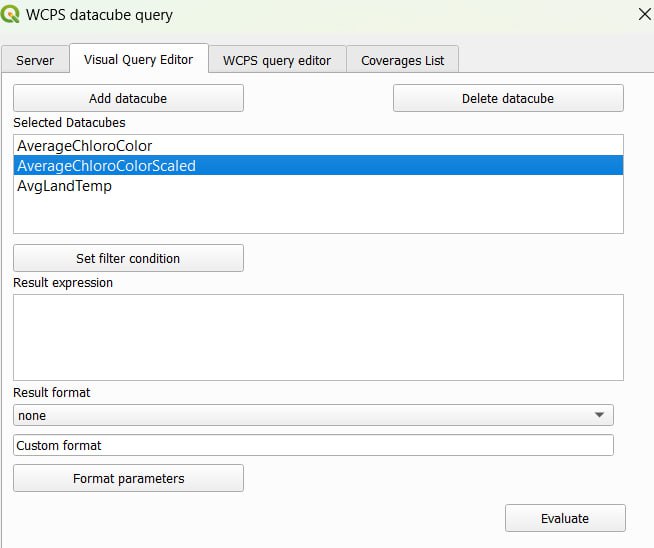Open the Result format combo box showing none
Image resolution: width=654 pixels, height=548 pixels.
(300, 415)
